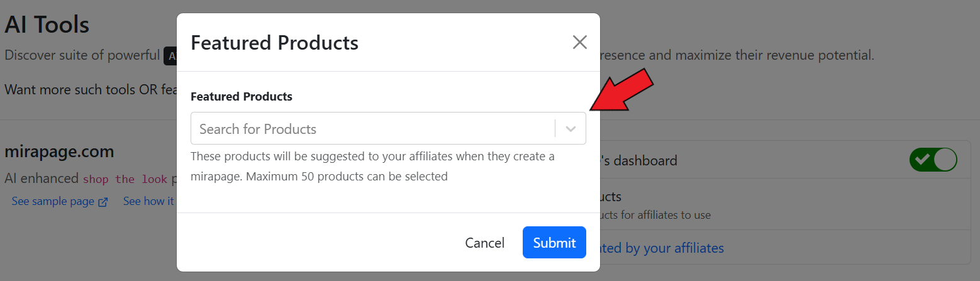This screenshot has width=980, height=281.
Task: Click the "shop the look" code text
Action: pyautogui.click(x=125, y=179)
